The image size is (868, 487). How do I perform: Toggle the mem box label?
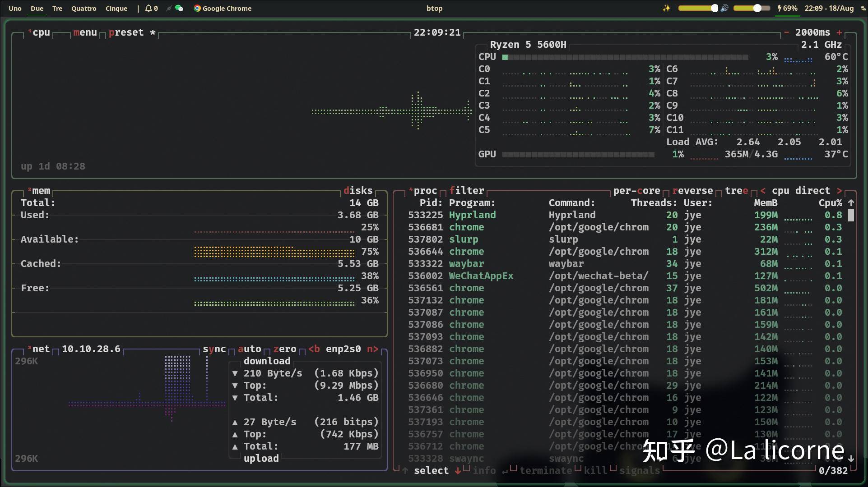coord(39,191)
